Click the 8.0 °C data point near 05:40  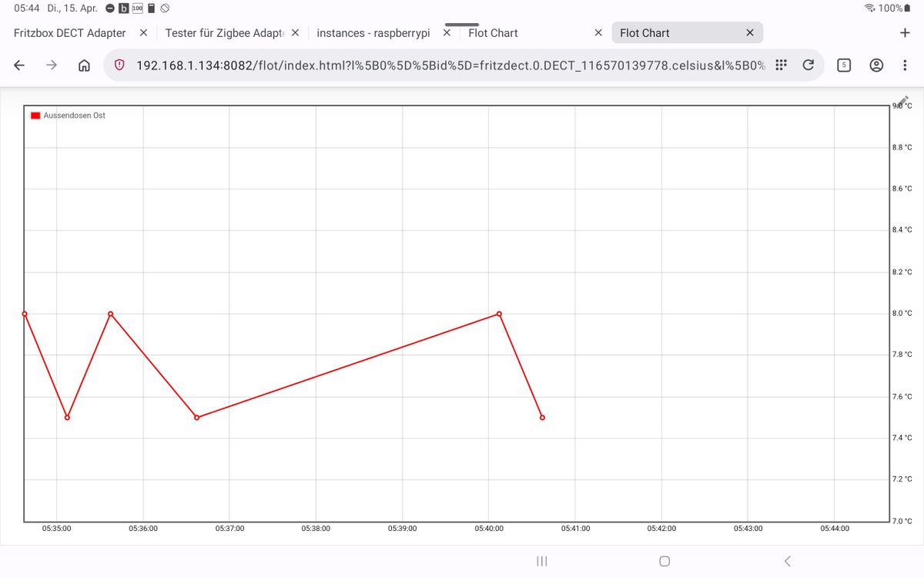[x=499, y=314]
